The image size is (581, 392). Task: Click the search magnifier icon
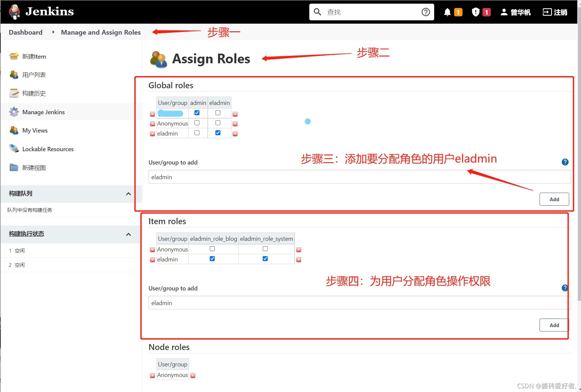pyautogui.click(x=317, y=12)
